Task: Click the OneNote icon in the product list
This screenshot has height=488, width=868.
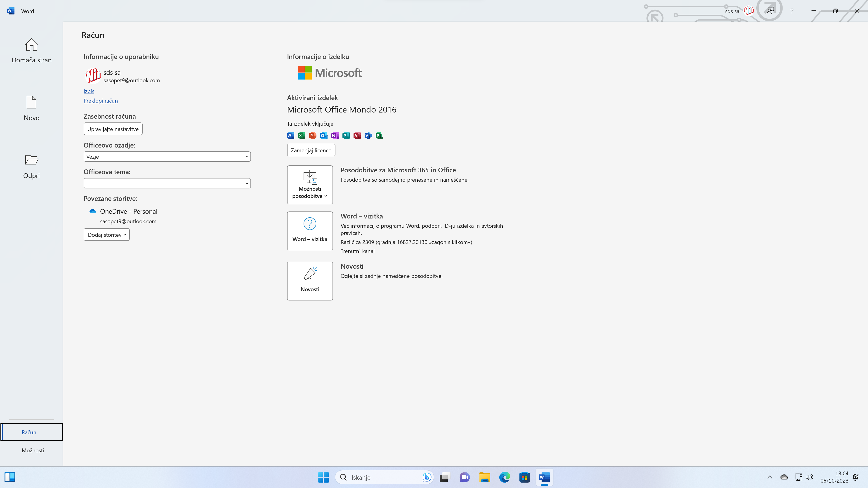Action: tap(335, 136)
